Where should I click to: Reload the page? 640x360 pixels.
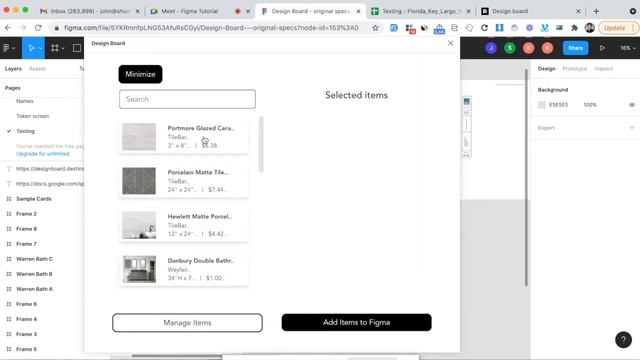[38, 28]
